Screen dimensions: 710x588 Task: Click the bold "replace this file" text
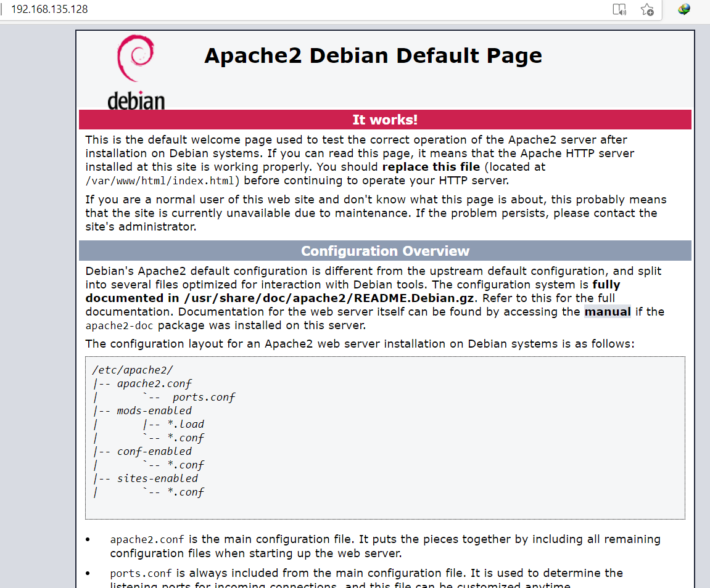(431, 167)
